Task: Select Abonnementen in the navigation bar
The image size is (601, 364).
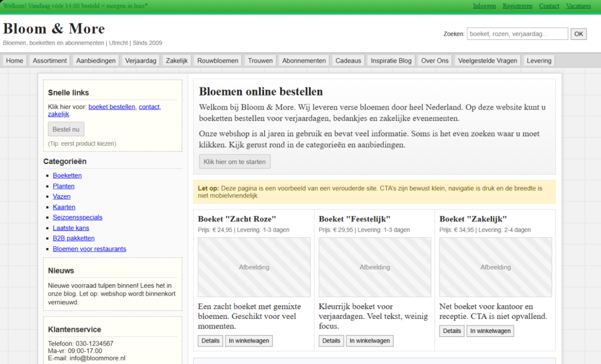Action: [x=304, y=60]
